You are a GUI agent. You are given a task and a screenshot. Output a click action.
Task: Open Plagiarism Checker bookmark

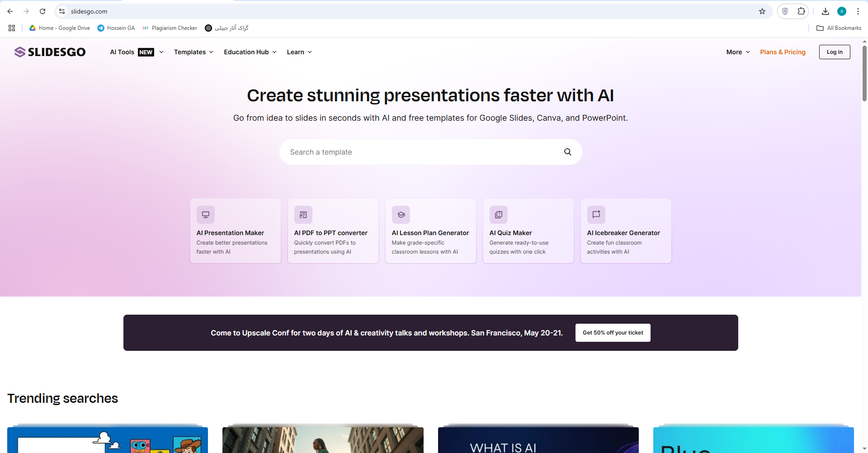click(170, 28)
